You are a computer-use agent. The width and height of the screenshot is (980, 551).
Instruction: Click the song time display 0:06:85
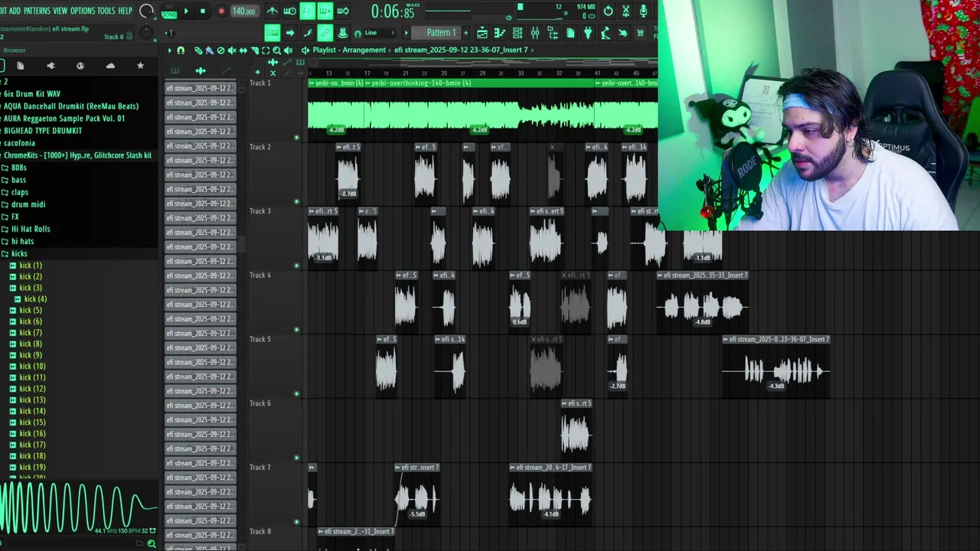[392, 12]
